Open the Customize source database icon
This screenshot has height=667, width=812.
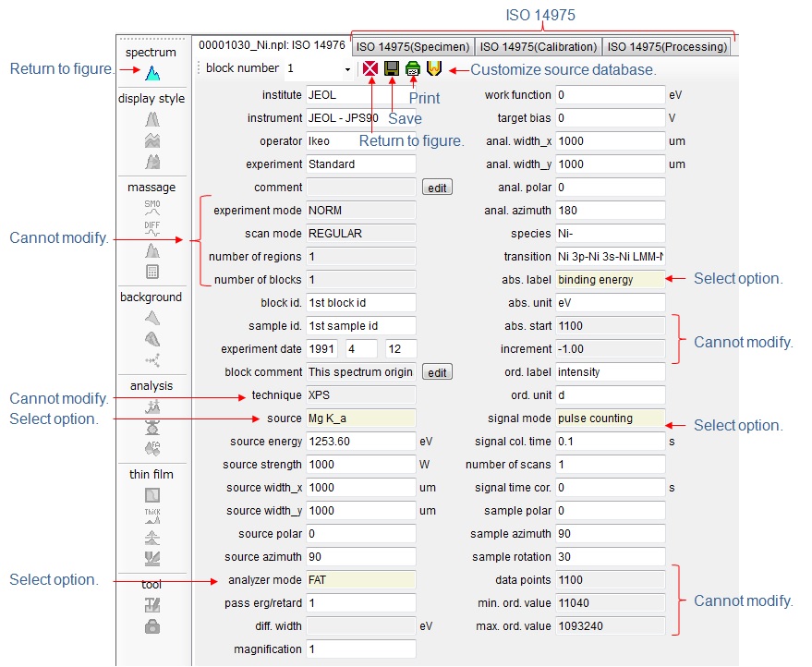[x=434, y=68]
